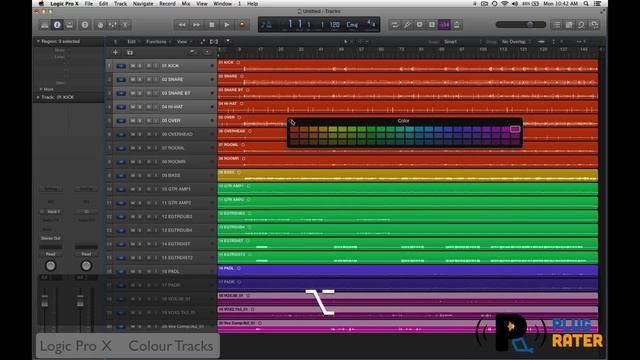Pick the first red swatch in Color palette
The width and height of the screenshot is (640, 360).
point(294,129)
